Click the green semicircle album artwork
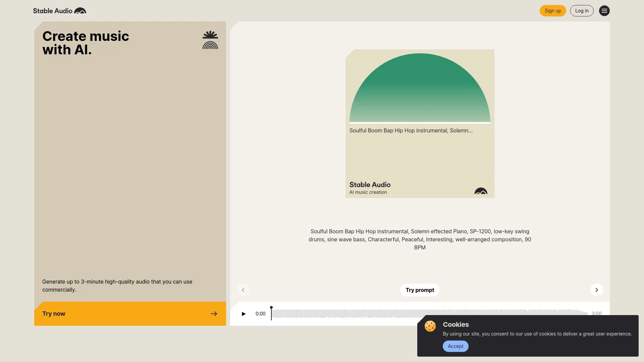 pos(420,90)
